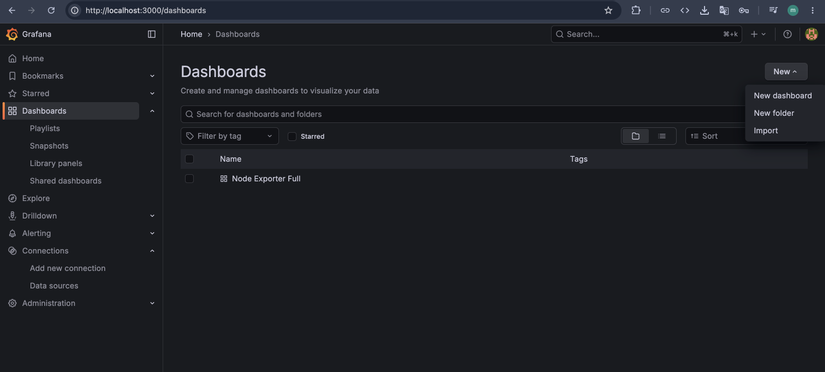Focus the top Search bar

pos(646,34)
